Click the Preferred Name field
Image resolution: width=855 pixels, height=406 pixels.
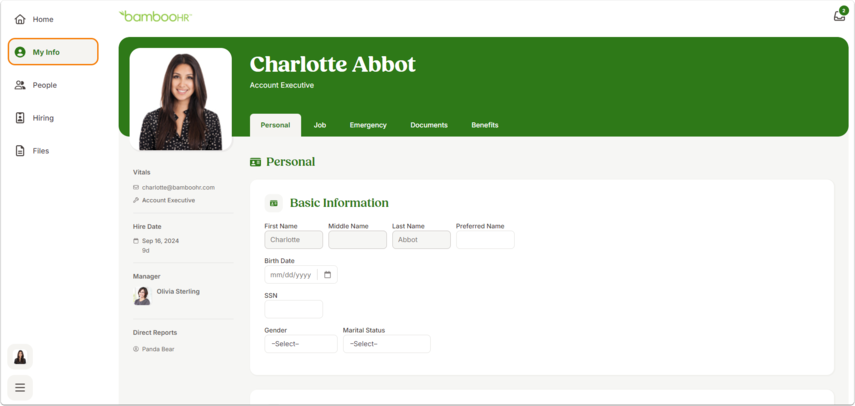coord(485,240)
